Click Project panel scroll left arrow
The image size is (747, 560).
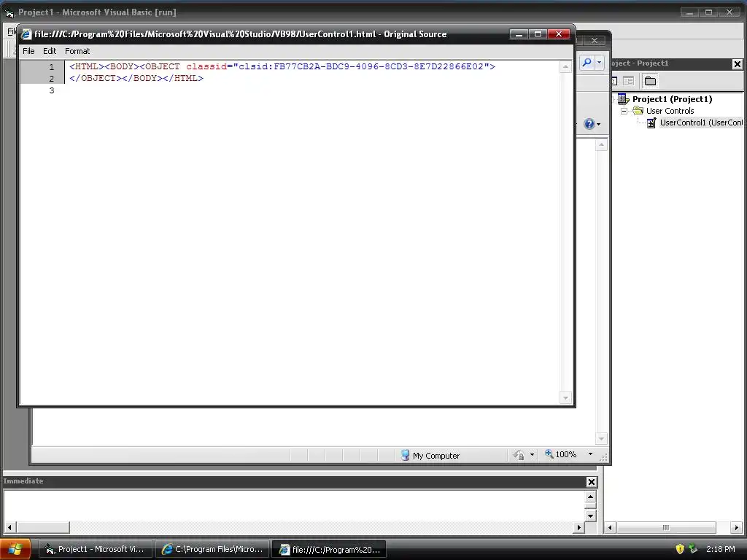(x=610, y=527)
